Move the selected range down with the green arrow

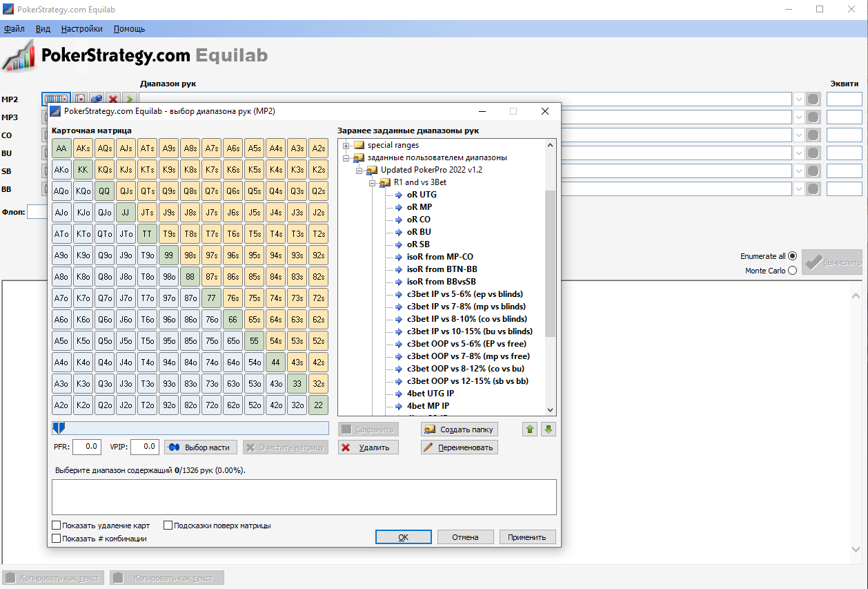[x=549, y=429]
